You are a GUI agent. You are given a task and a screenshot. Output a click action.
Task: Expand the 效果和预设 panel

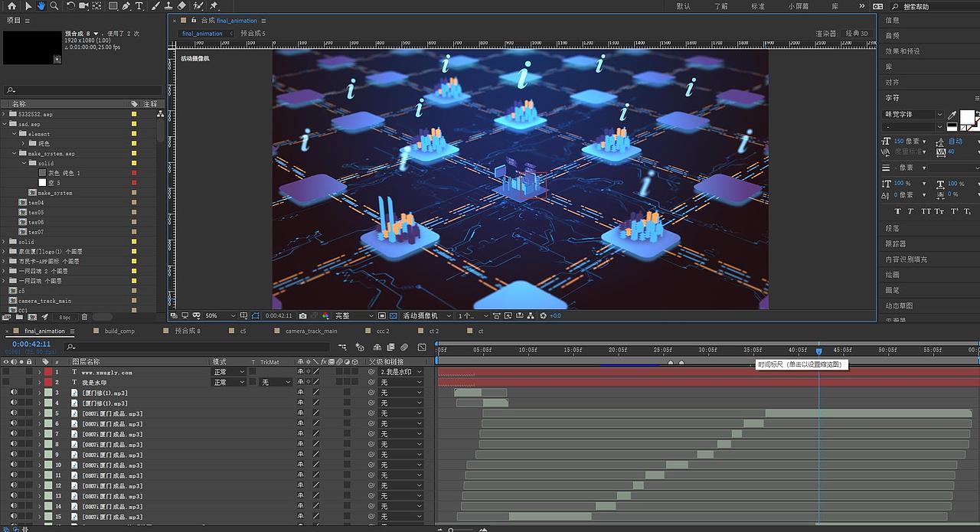[x=903, y=51]
